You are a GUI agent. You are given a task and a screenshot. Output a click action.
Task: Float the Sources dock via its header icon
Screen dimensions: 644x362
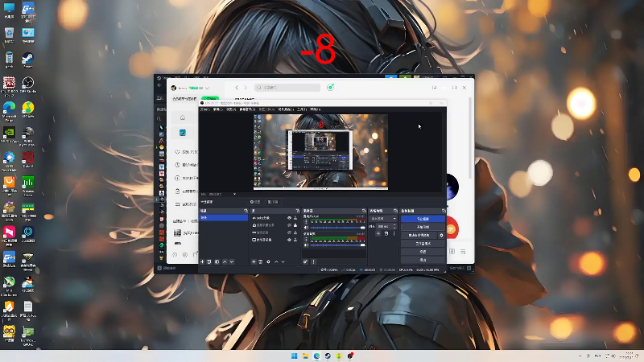coord(298,211)
